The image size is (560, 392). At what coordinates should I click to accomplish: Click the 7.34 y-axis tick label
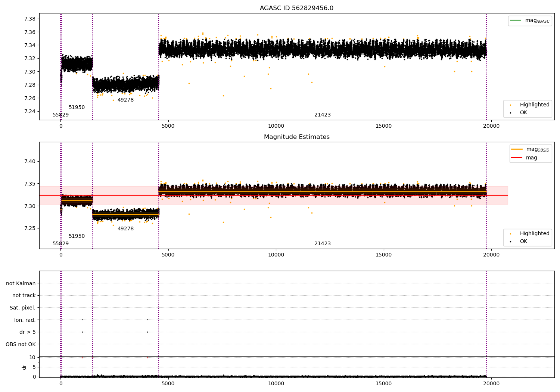click(30, 46)
